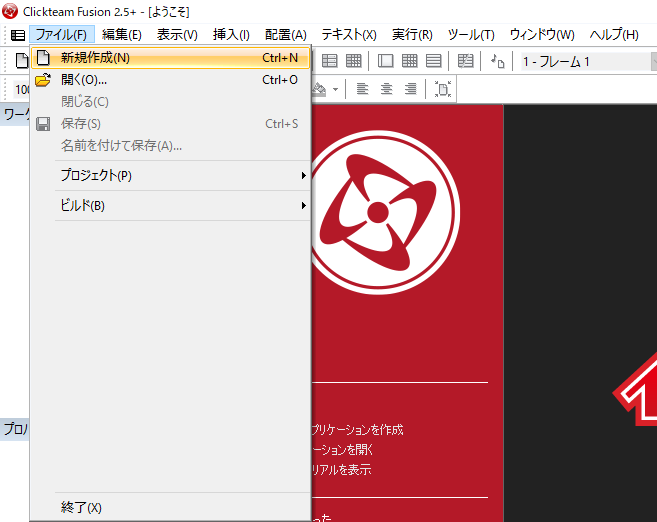
Task: Click the greyed 閉じる(C) menu entry
Action: tap(171, 102)
